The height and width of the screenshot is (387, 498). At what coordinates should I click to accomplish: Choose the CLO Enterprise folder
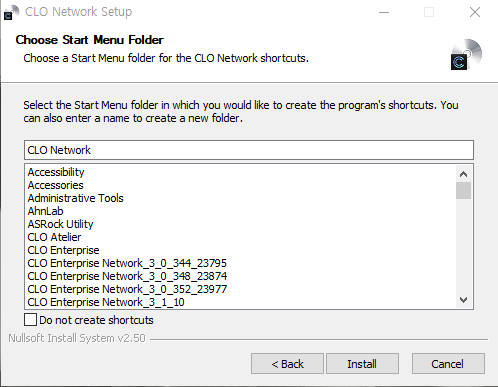63,250
